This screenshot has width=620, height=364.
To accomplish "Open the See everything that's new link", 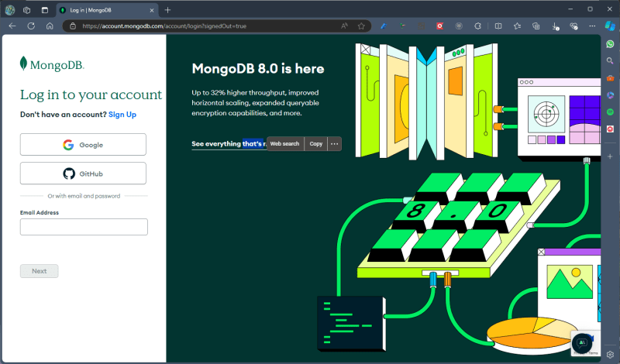I will click(229, 144).
